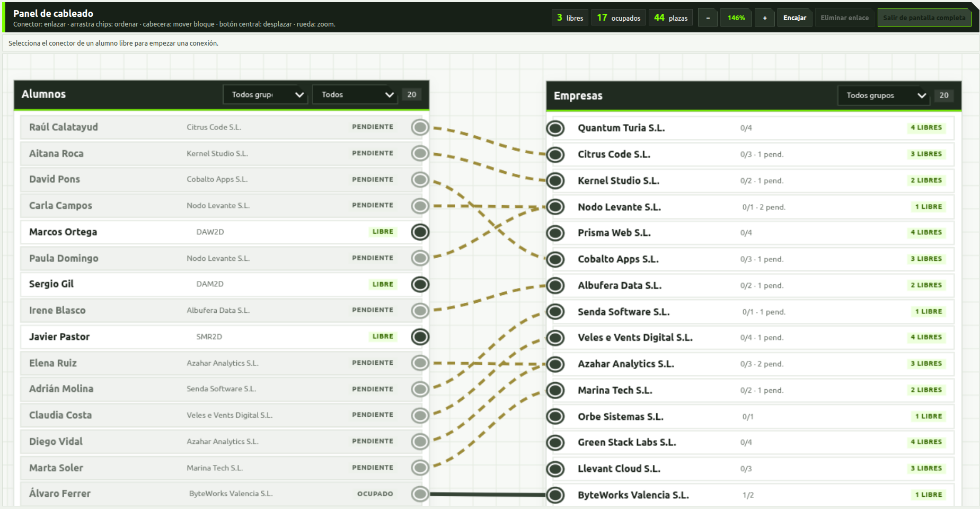Click '1 LIBRE' badge for Orbe Sistemas
Screen dimensions: 980x509
click(x=928, y=416)
